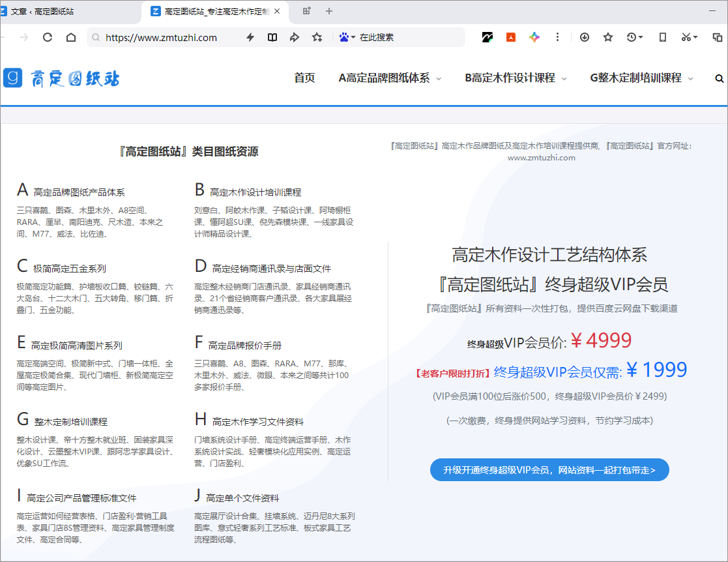Click the 升级开通终身超级VIP会员 button

point(549,469)
